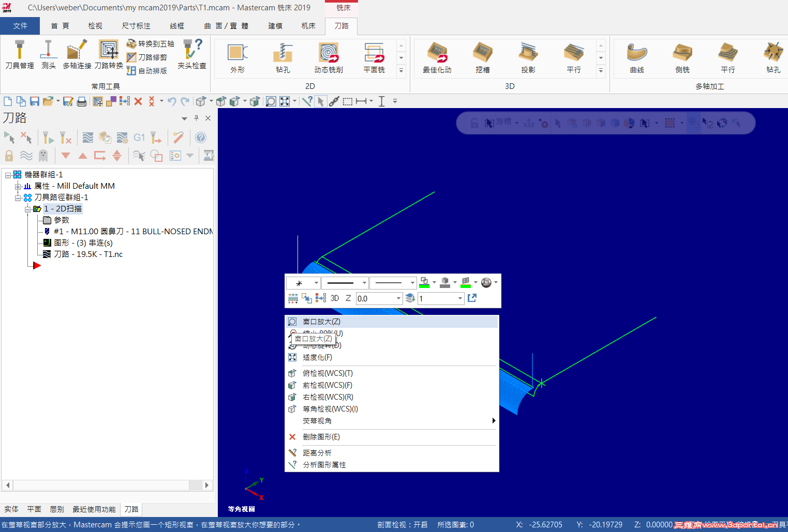Click the G1 post-process icon
788x532 pixels.
coord(139,138)
